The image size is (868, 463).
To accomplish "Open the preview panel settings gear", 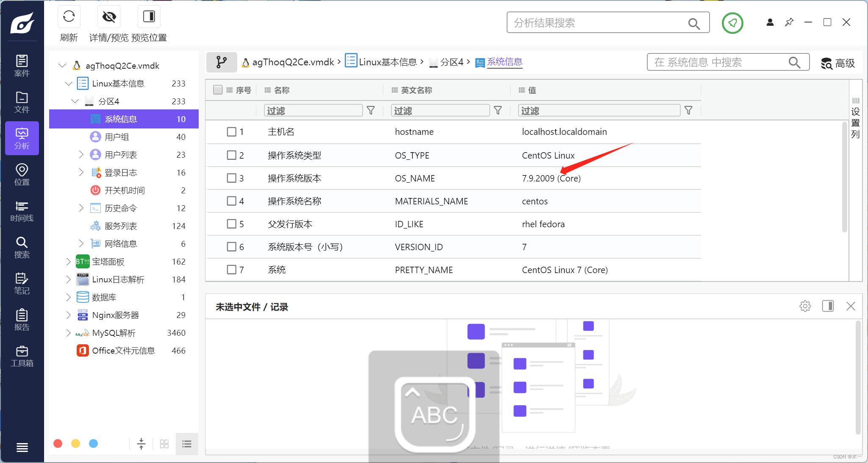I will pos(805,306).
